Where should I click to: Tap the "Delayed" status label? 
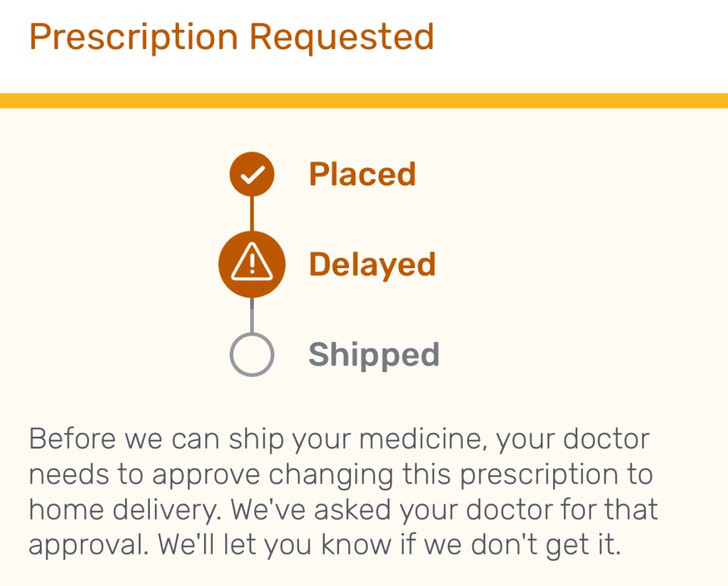(x=372, y=265)
